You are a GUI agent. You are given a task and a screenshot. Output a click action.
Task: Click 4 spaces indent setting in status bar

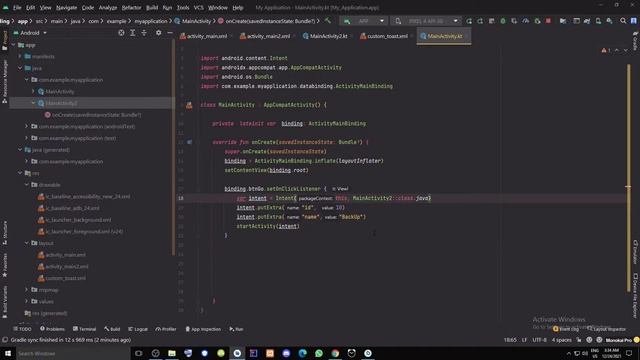562,340
